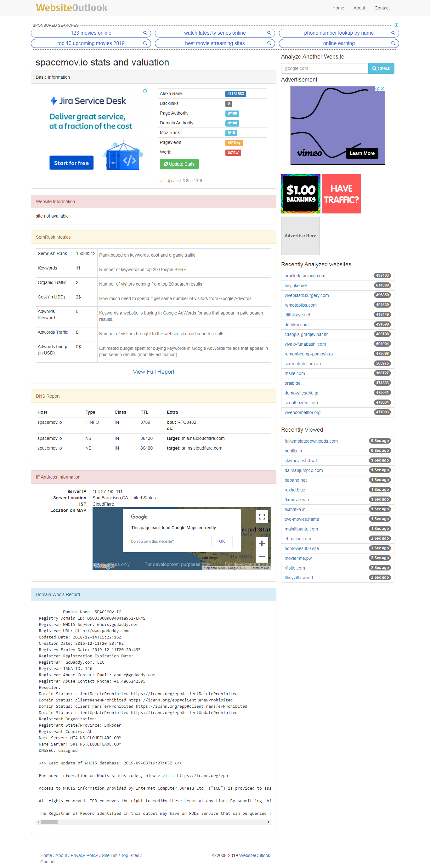The image size is (430, 868).
Task: Open the footer Privacy Policy link
Action: click(84, 855)
